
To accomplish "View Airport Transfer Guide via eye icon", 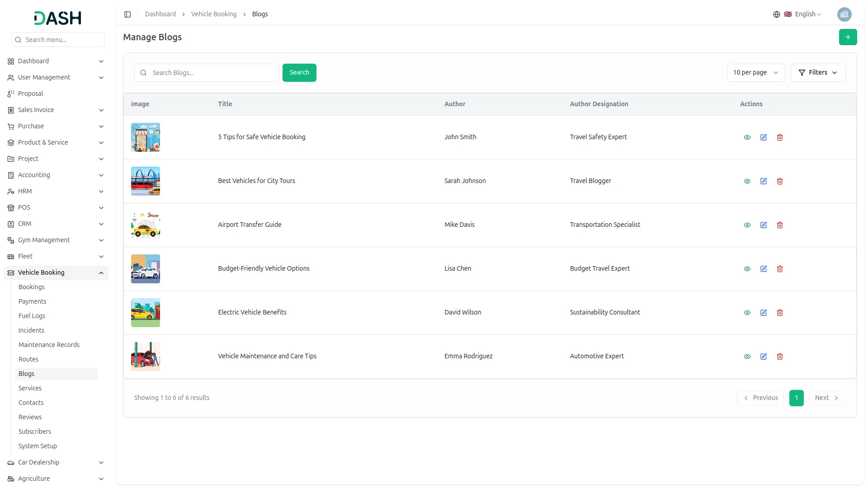I will (x=747, y=225).
